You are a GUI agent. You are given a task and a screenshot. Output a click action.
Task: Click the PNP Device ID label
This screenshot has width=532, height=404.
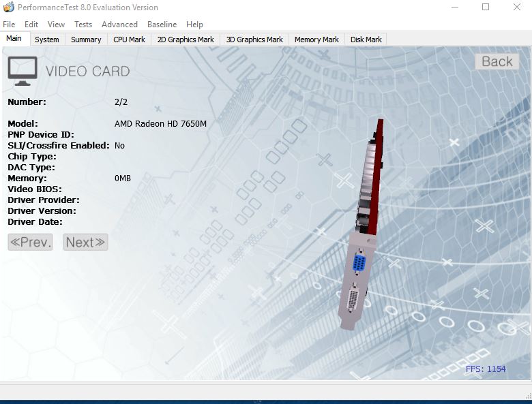click(x=41, y=135)
